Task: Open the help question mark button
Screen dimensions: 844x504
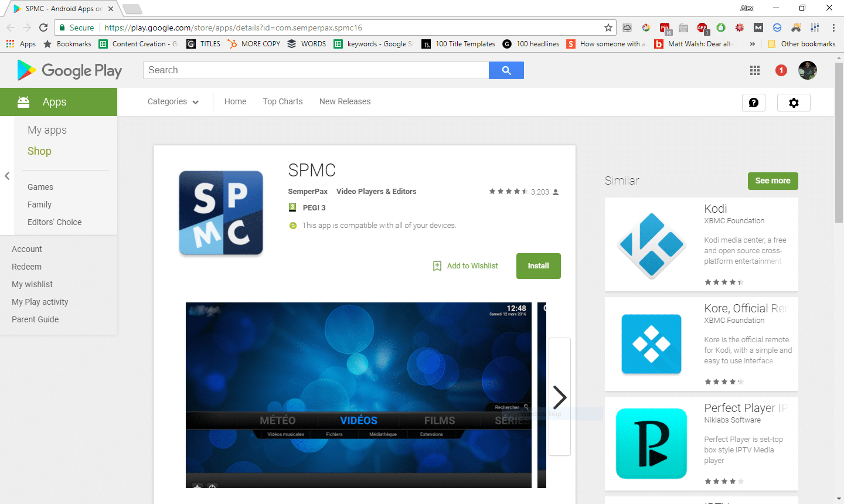Action: point(754,103)
